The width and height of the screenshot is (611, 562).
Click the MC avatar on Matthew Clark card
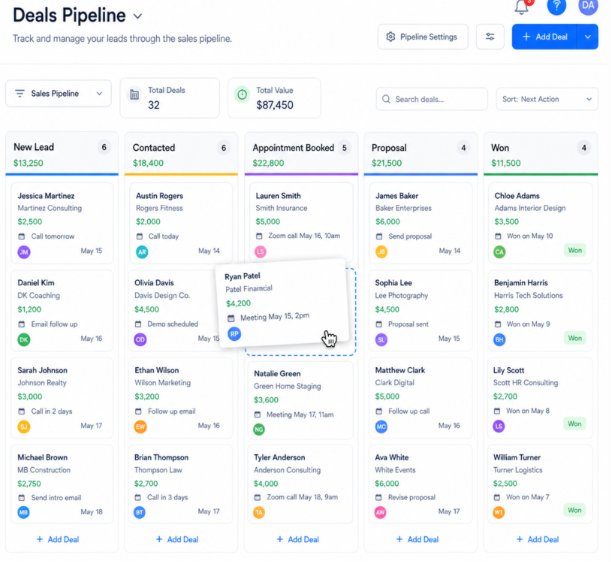click(x=381, y=426)
